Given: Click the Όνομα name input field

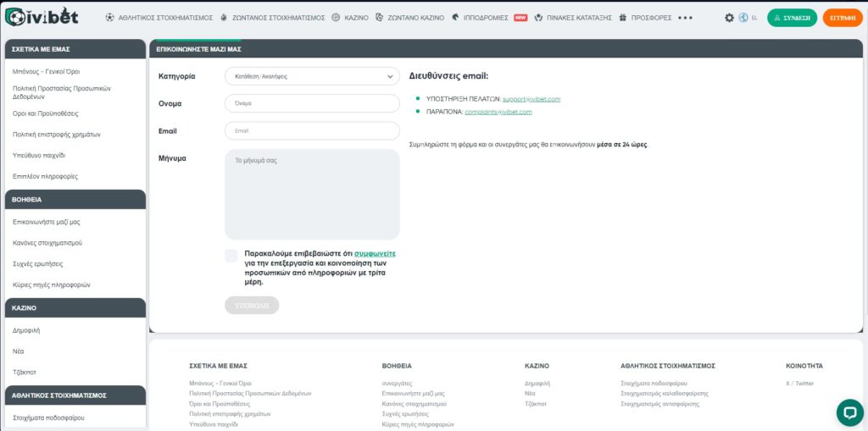Looking at the screenshot, I should [311, 103].
